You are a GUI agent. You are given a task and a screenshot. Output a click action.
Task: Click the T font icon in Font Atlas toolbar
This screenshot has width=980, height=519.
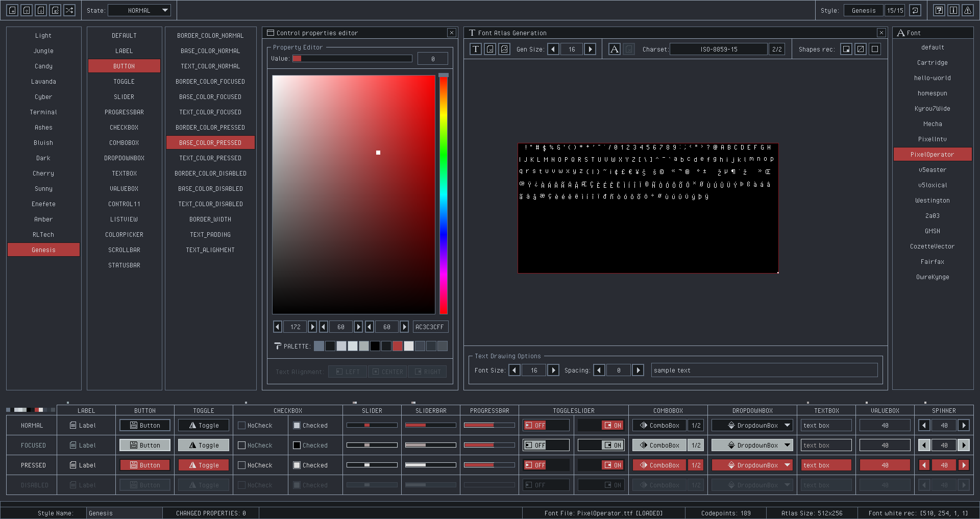(475, 49)
